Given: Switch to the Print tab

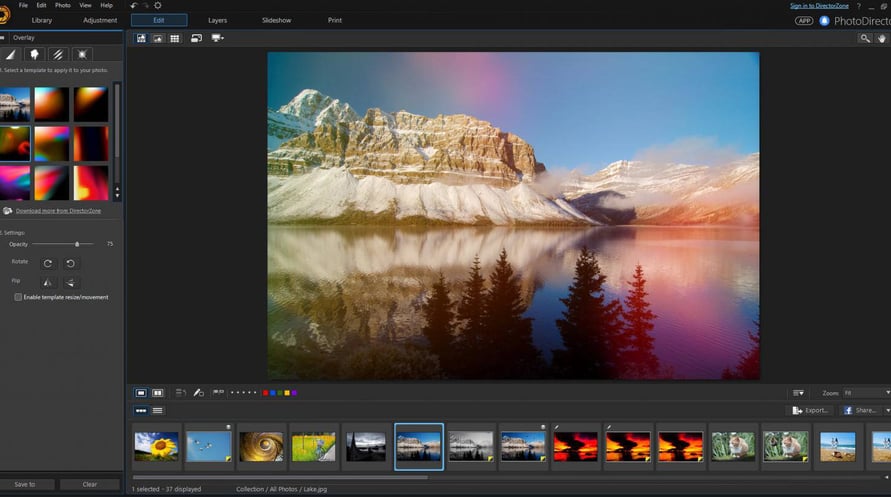Looking at the screenshot, I should (x=335, y=20).
